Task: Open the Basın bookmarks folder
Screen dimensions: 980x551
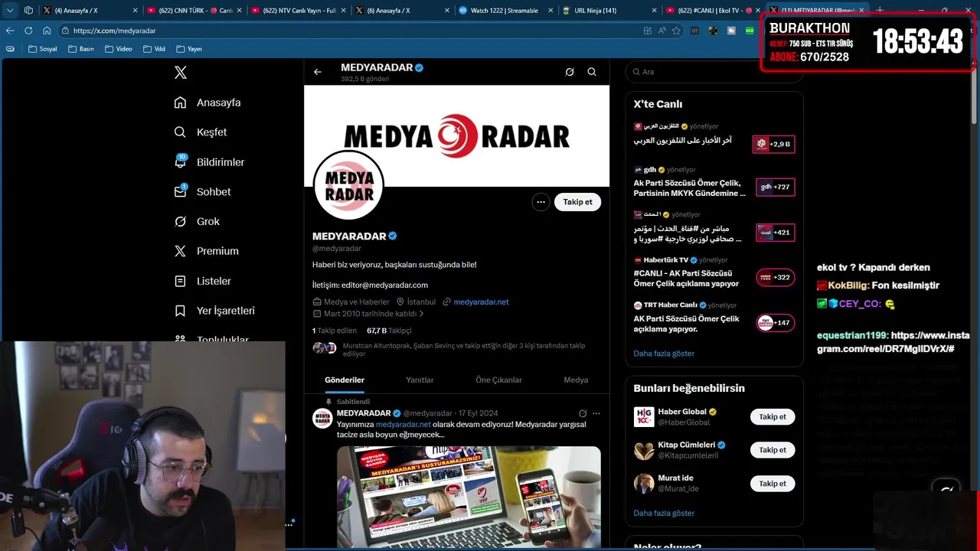Action: coord(81,49)
